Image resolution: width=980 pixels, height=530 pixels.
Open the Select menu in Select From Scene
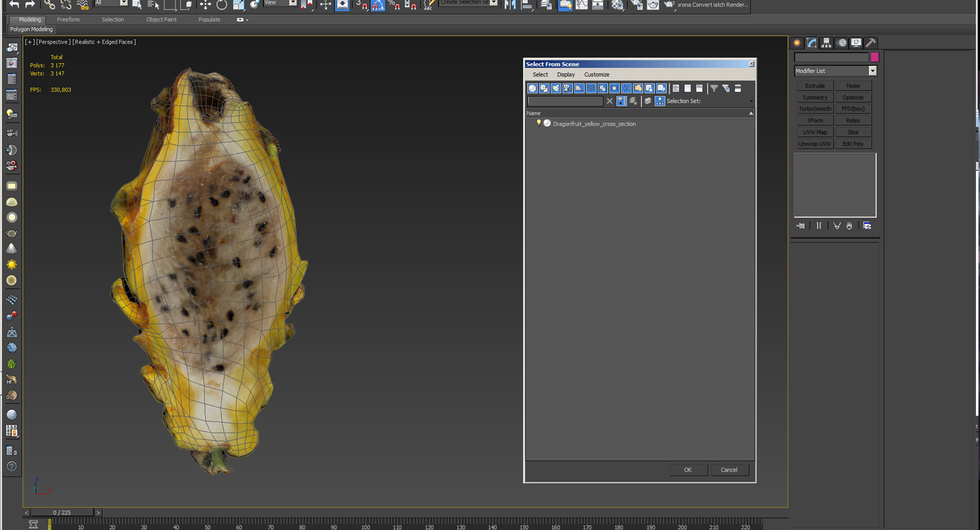[540, 75]
